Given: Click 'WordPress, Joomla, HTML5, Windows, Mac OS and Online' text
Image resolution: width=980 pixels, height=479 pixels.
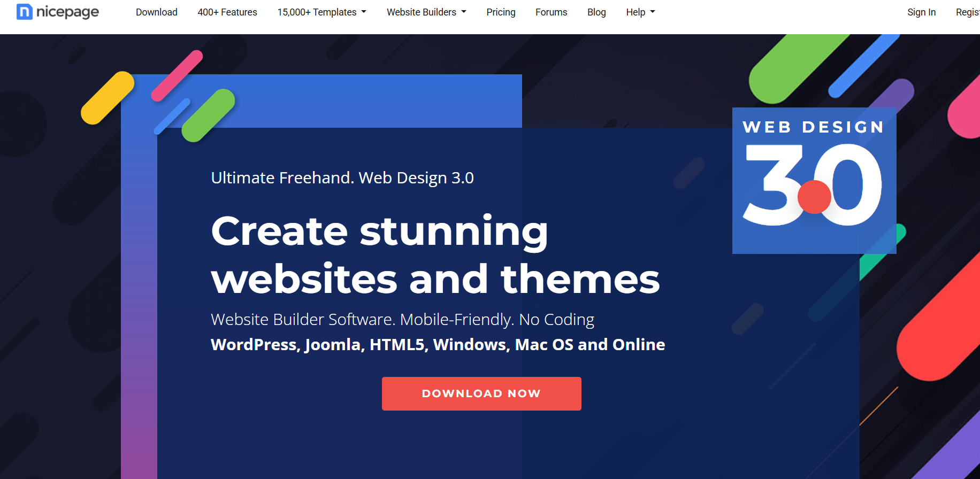Looking at the screenshot, I should (438, 344).
